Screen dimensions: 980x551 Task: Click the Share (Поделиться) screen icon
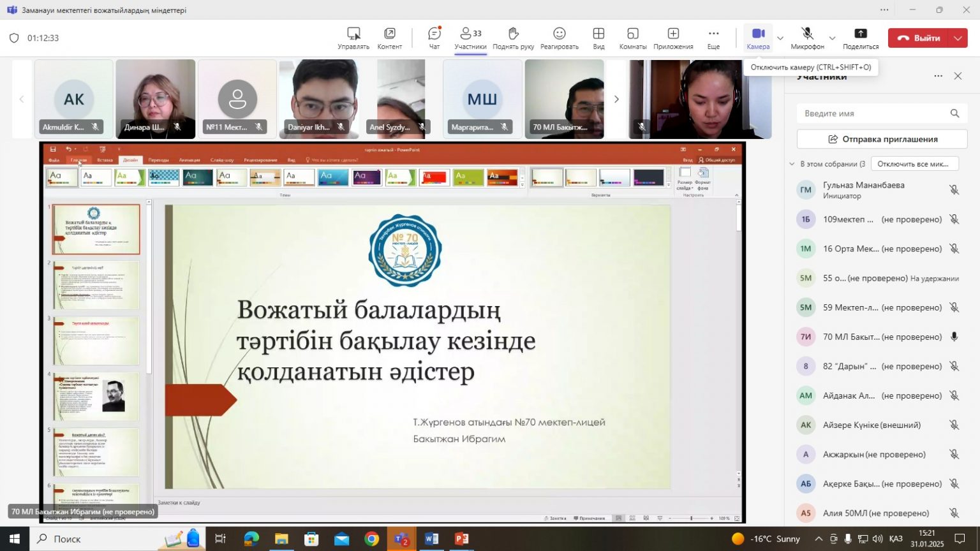coord(860,38)
